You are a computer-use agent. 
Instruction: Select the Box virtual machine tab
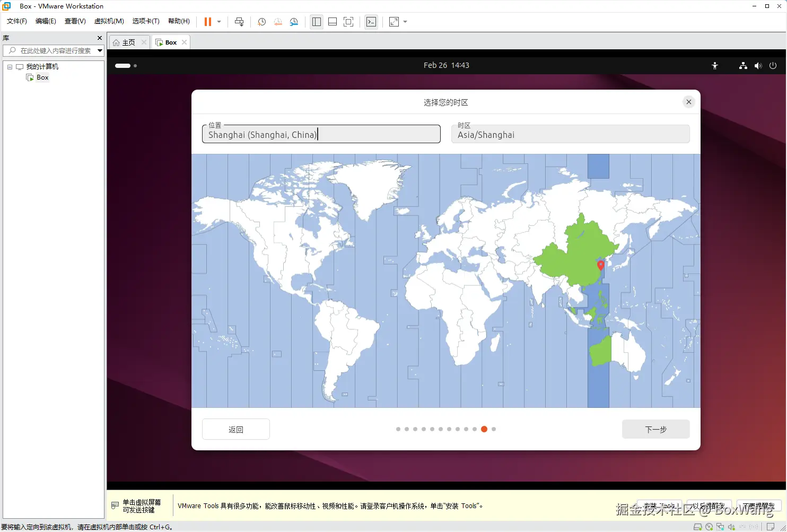pyautogui.click(x=171, y=42)
